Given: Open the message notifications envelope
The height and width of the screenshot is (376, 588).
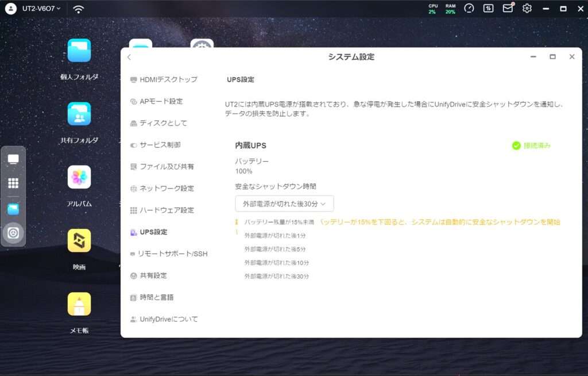Looking at the screenshot, I should point(508,8).
